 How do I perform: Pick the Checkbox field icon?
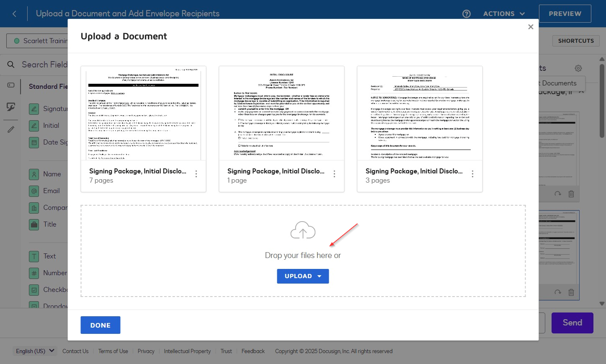(34, 290)
